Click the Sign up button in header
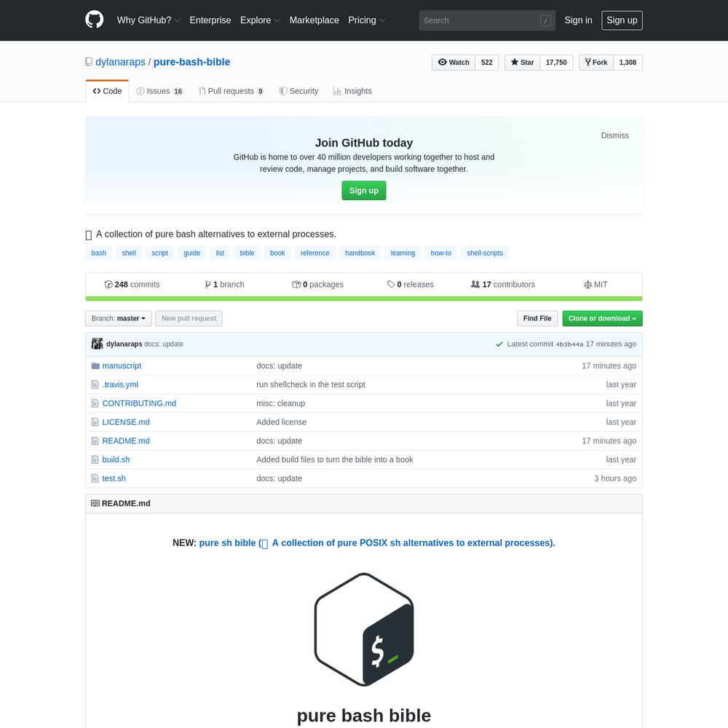The height and width of the screenshot is (728, 728). (x=622, y=20)
